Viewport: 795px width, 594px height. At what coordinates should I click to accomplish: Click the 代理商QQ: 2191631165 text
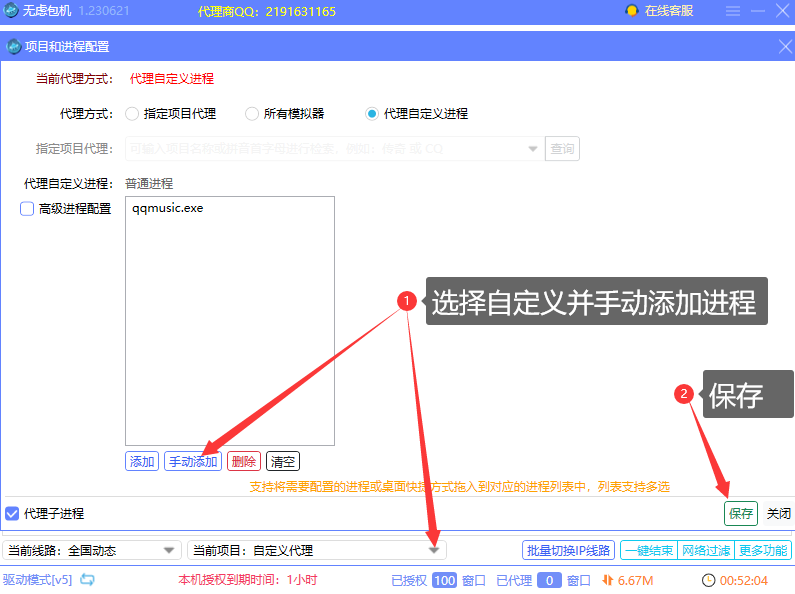pos(267,11)
